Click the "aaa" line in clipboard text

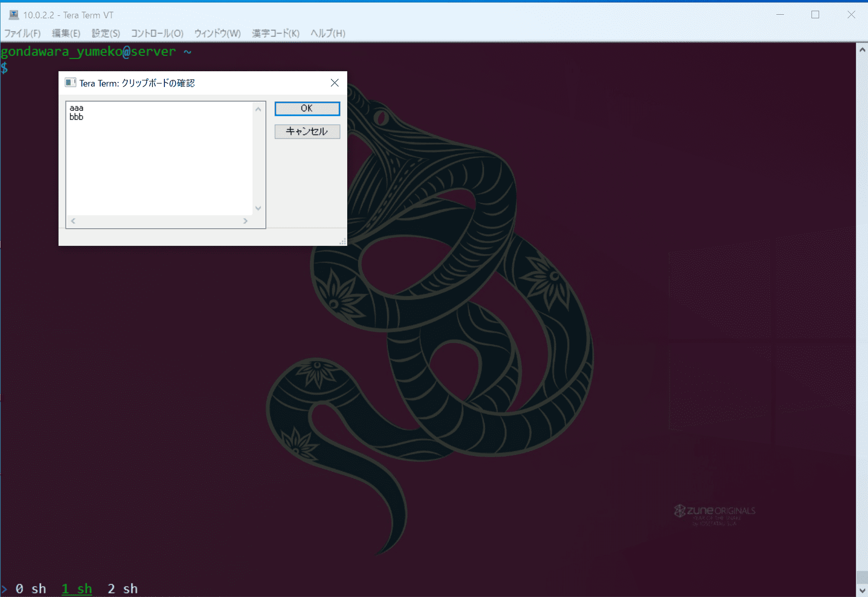76,108
